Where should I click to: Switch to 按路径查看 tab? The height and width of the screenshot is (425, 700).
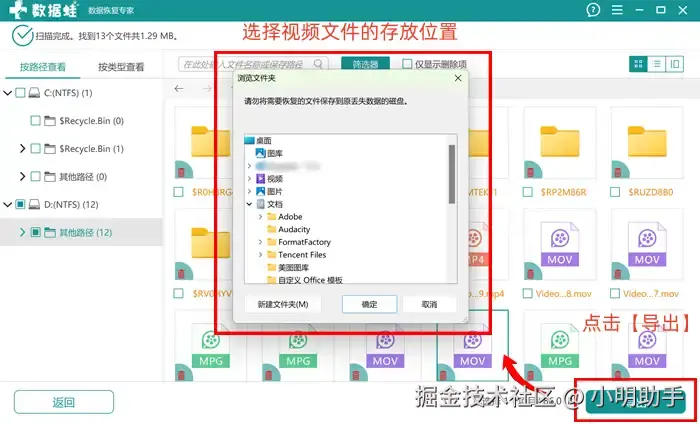pos(42,67)
